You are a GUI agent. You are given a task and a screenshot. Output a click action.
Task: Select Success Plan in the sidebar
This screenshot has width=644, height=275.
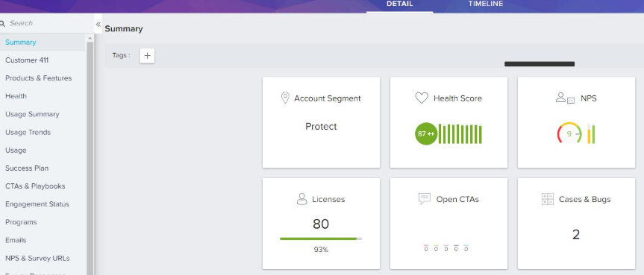[x=27, y=168]
